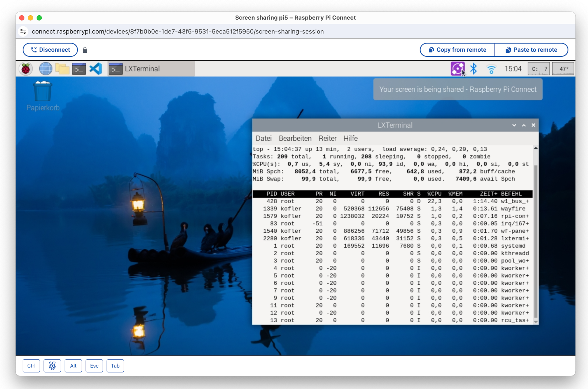Open the Bearbeiten menu in LXTerminal
Viewport: 588px width, 389px height.
click(x=295, y=138)
